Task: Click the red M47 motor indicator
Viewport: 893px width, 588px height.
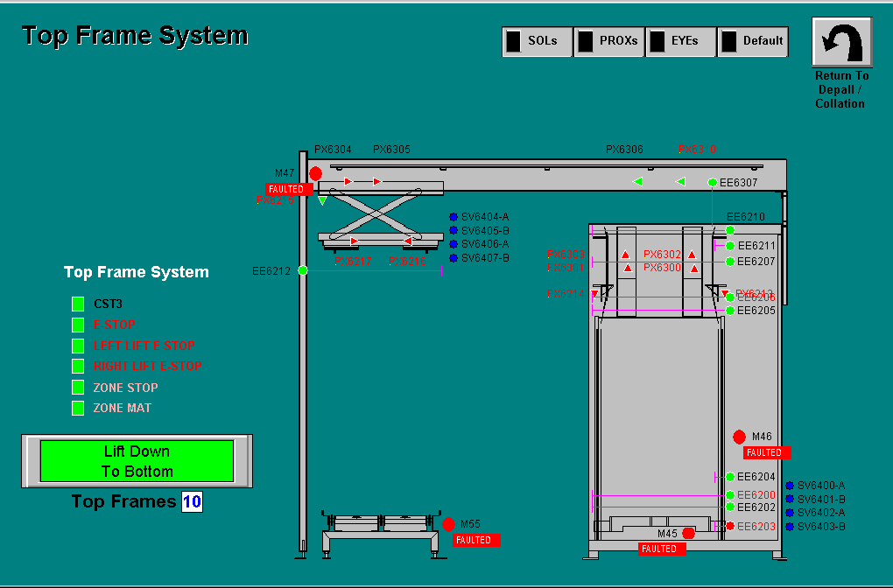Action: click(x=315, y=173)
